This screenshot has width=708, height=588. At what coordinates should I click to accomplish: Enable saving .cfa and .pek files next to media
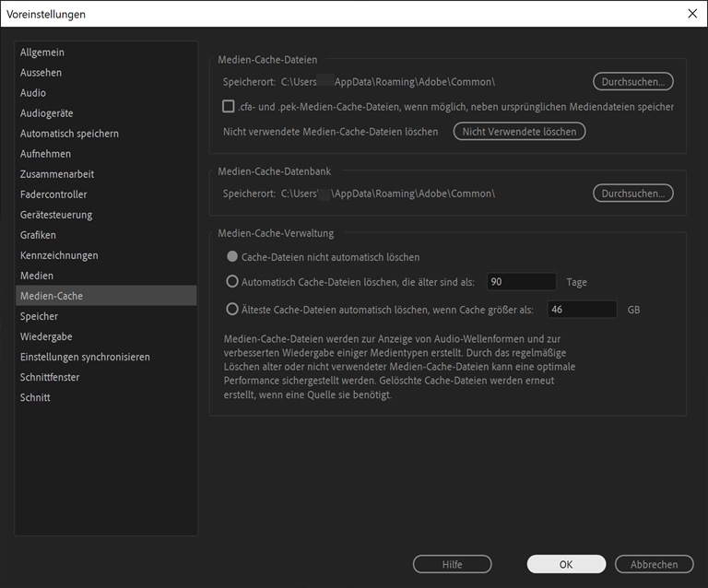click(x=229, y=107)
